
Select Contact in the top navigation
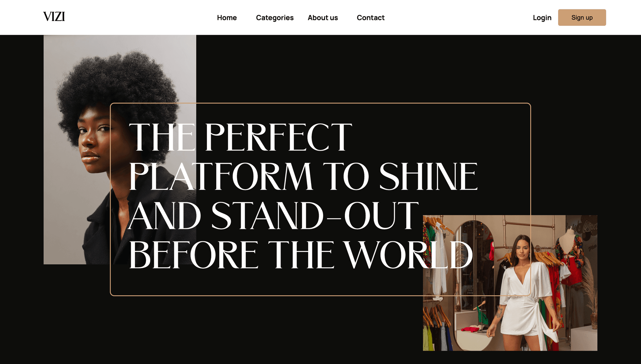click(x=371, y=18)
